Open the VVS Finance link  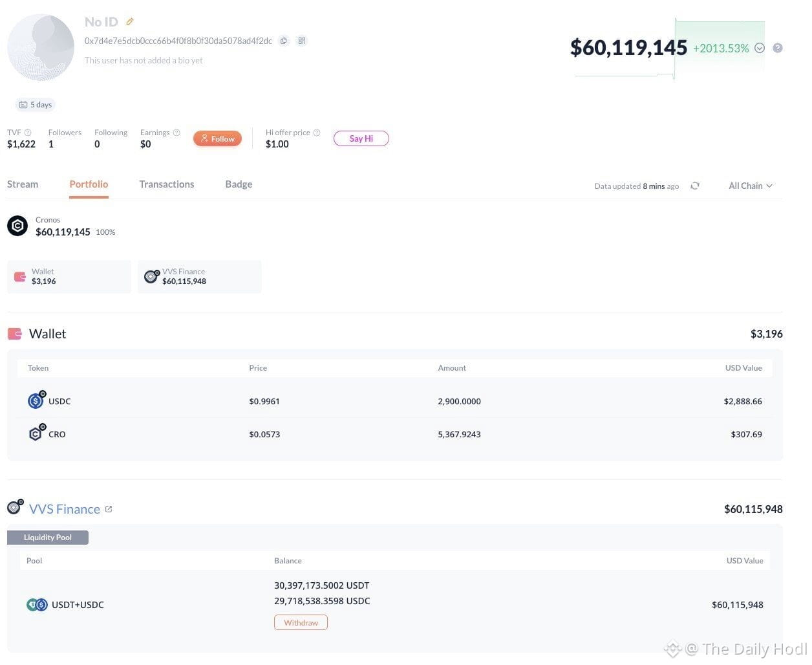(65, 509)
